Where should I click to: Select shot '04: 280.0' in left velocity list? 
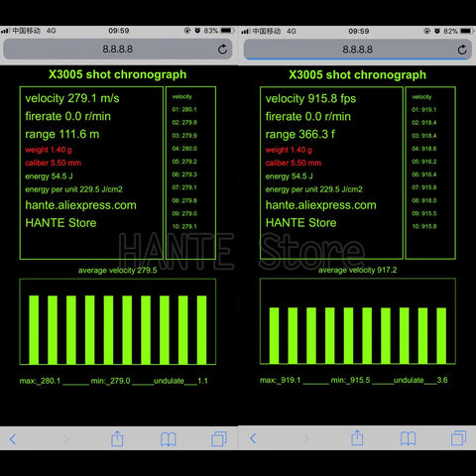[184, 149]
